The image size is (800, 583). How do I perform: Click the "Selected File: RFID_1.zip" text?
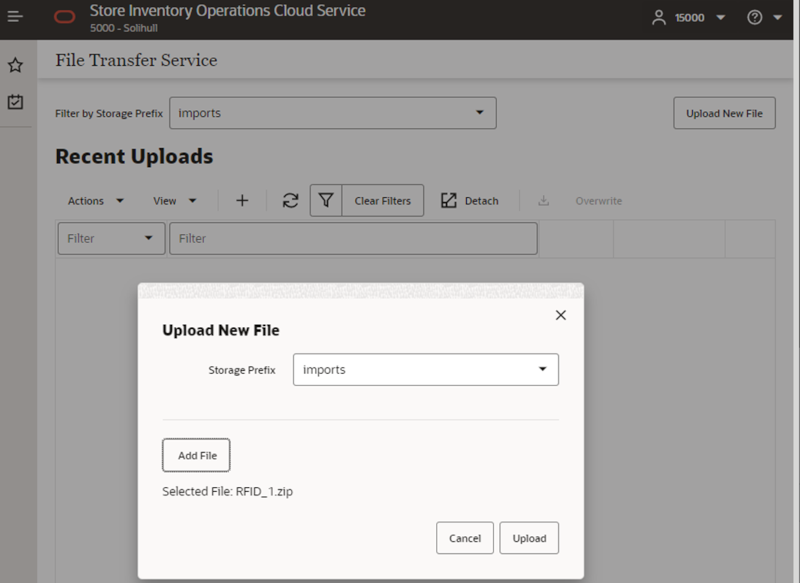[228, 491]
